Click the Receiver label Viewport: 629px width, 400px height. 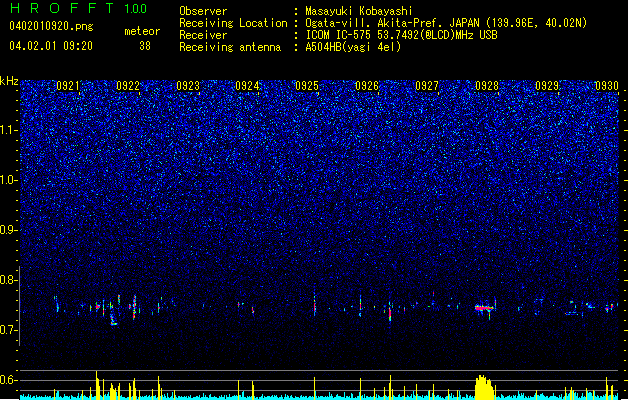[x=203, y=35]
